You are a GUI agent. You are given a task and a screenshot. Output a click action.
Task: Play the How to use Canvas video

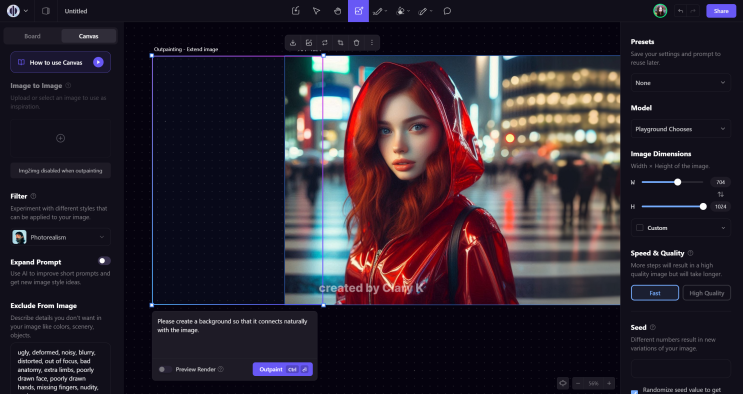point(98,62)
